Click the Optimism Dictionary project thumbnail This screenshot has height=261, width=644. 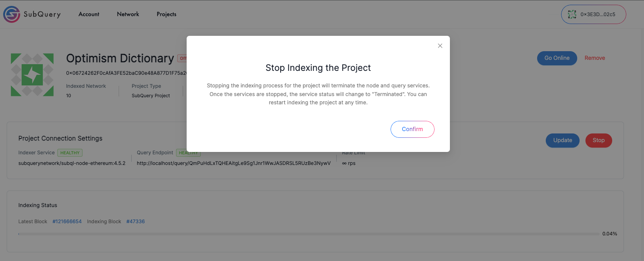pos(32,75)
